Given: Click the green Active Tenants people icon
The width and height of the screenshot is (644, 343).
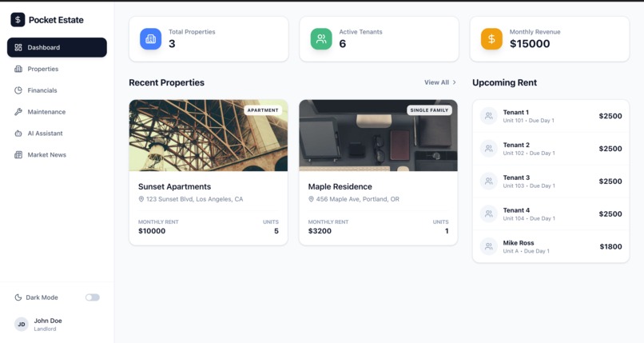Looking at the screenshot, I should point(321,39).
